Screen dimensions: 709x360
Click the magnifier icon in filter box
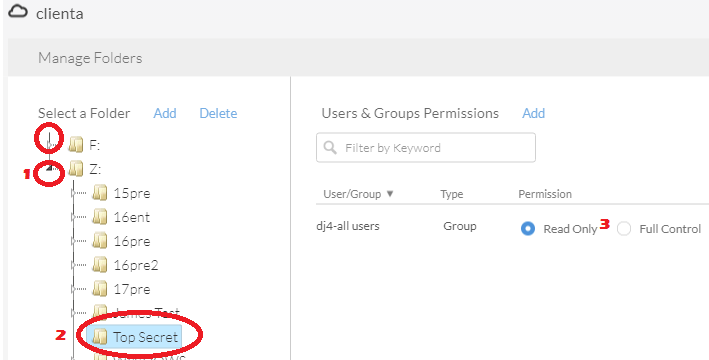[331, 147]
